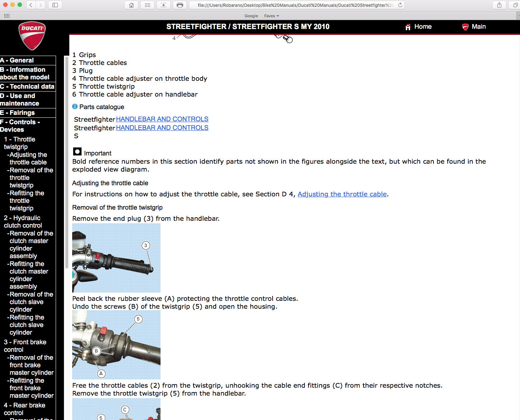Open the Top Sites grid icon
The height and width of the screenshot is (420, 520).
(x=148, y=5)
